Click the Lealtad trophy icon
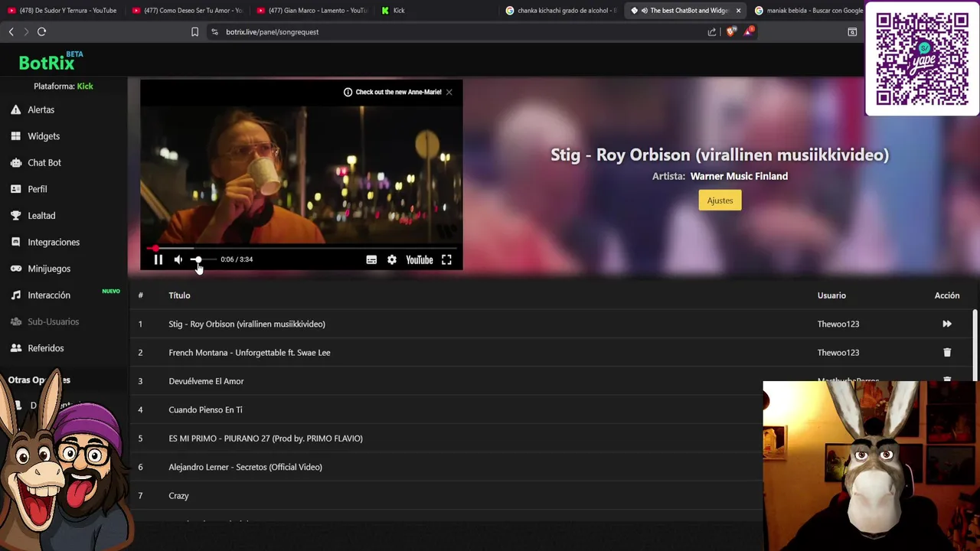 tap(15, 216)
